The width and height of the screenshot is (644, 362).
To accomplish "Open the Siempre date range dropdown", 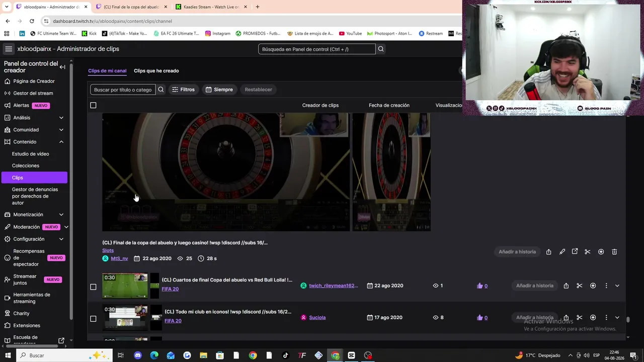I will pos(219,89).
